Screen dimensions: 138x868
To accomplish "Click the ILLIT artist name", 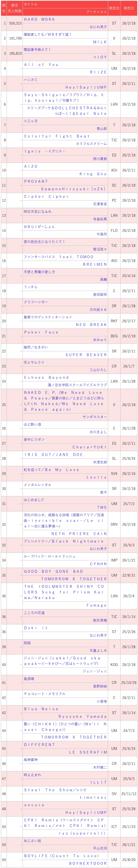I will (98, 782).
